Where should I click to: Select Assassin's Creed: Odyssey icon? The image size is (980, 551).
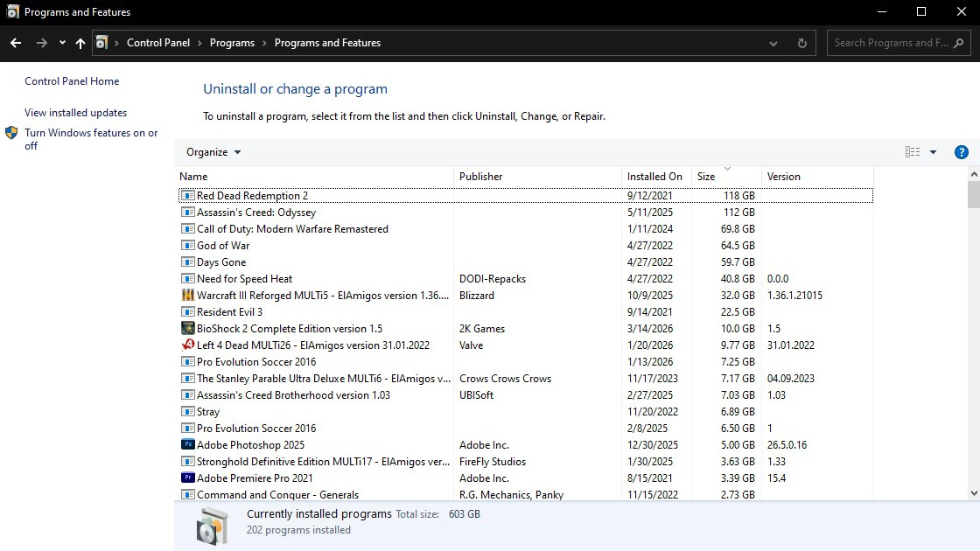click(187, 212)
